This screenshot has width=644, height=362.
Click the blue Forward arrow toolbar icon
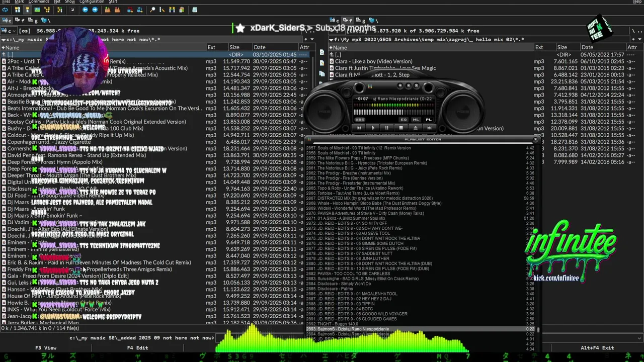coord(95,10)
